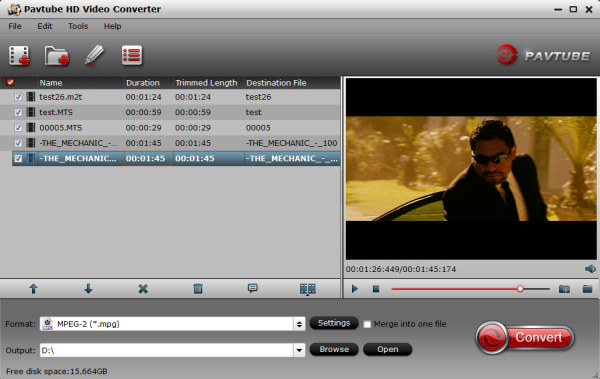Open the Tools menu
The width and height of the screenshot is (600, 379).
78,26
